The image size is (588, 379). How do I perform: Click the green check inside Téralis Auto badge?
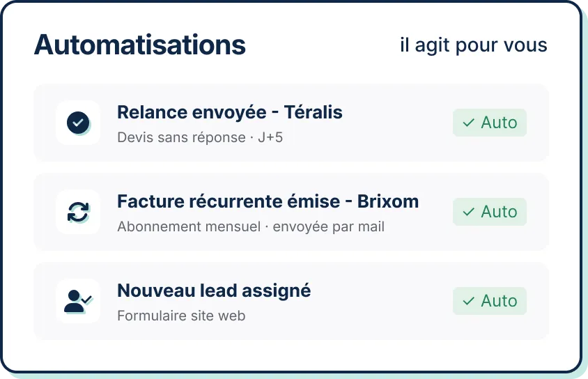coord(469,123)
